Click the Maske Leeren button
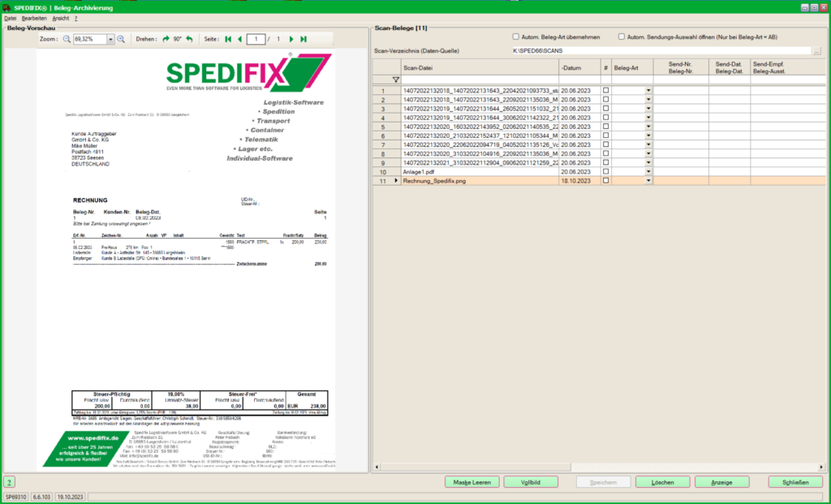Screen dimensions: 831x504 471,482
